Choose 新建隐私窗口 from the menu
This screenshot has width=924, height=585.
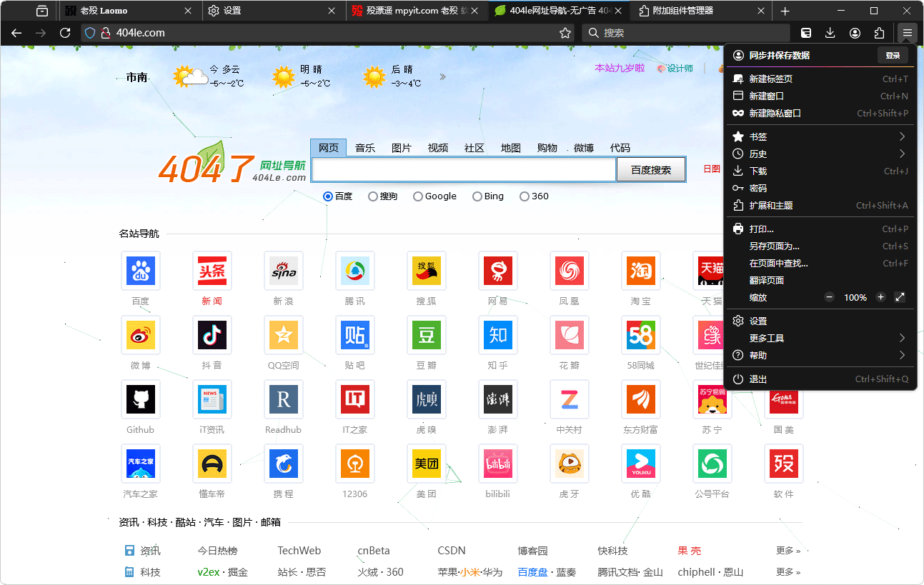click(x=820, y=114)
